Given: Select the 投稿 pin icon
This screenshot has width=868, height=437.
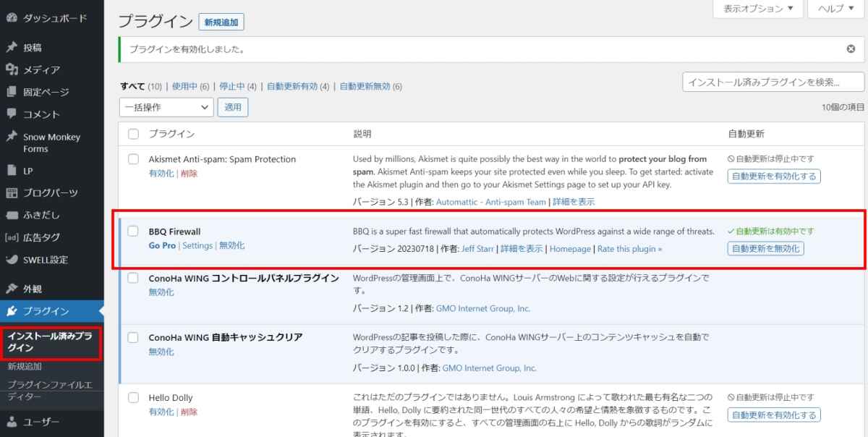Looking at the screenshot, I should click(x=10, y=47).
